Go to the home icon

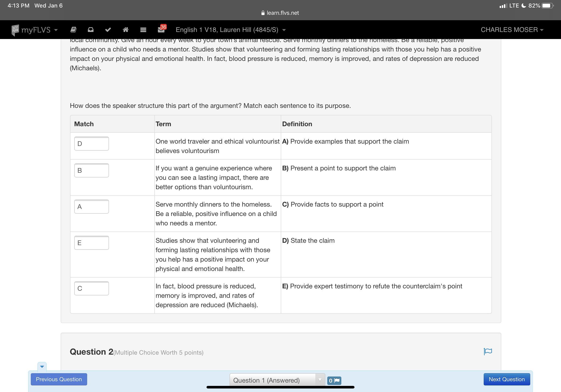[126, 30]
